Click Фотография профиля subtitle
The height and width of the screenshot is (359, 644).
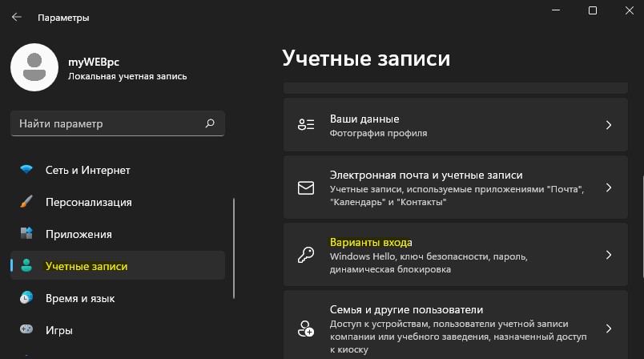pyautogui.click(x=378, y=133)
